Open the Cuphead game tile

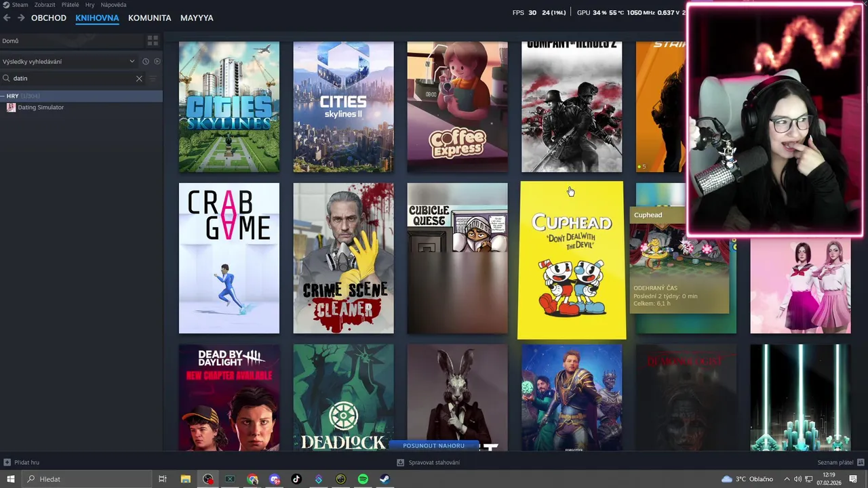click(572, 260)
